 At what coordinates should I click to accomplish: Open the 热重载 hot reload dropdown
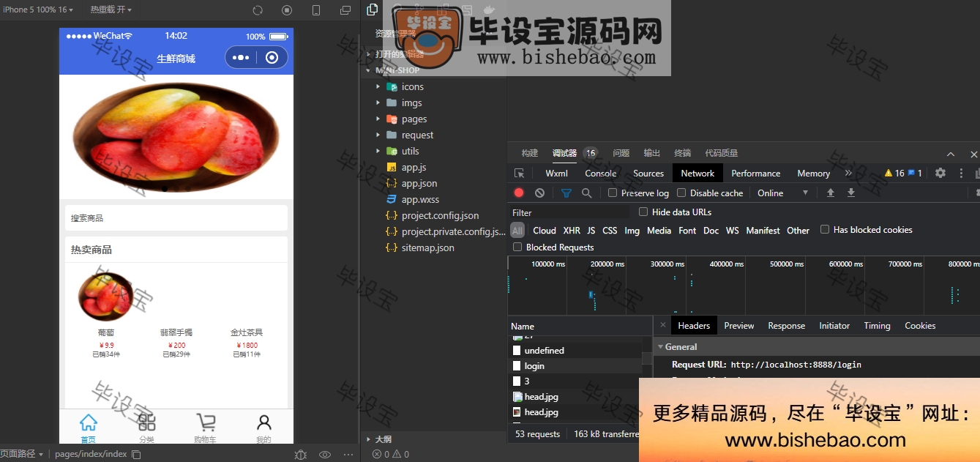pos(111,10)
